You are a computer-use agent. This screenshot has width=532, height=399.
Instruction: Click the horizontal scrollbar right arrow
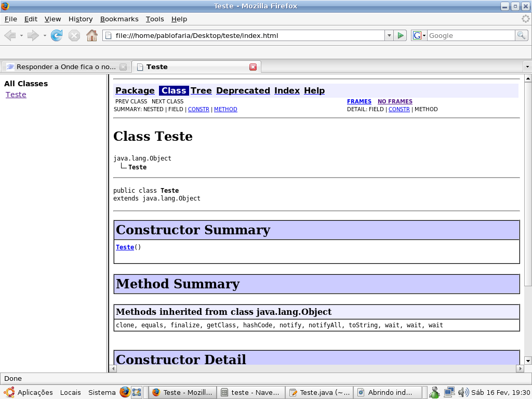click(x=520, y=368)
